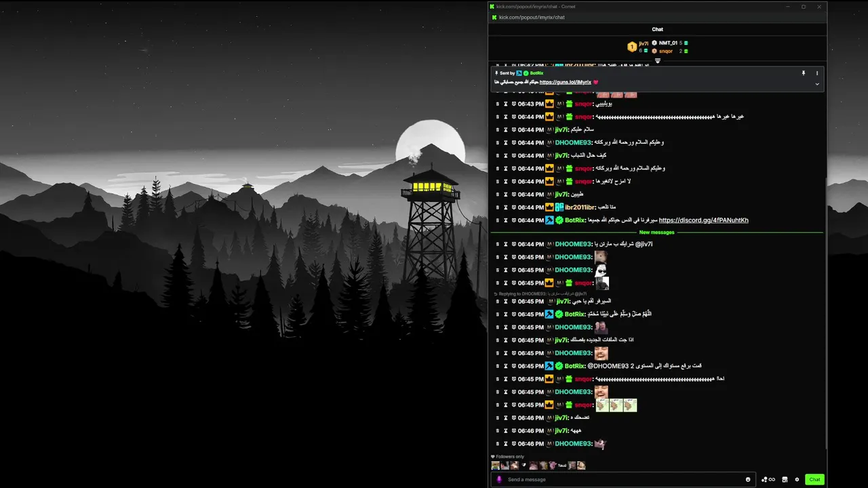This screenshot has width=868, height=488.
Task: Click trash icon on DHOOME93's @jiv7i mention message
Action: point(498,244)
